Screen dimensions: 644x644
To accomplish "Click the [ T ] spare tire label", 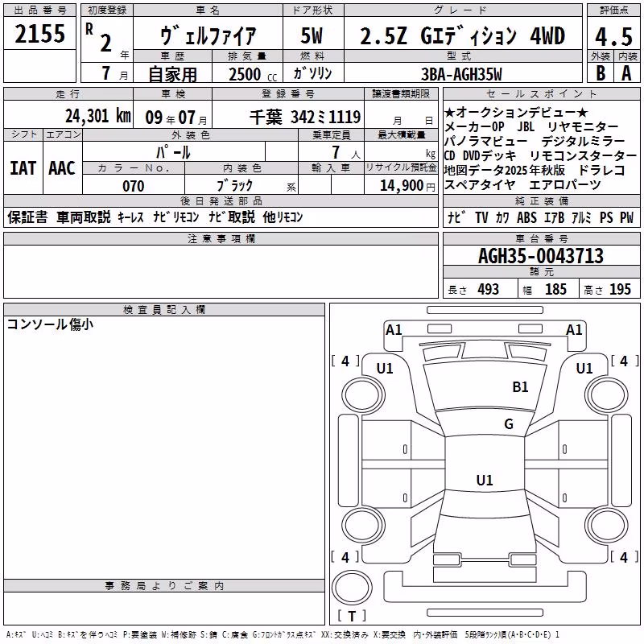I will 352,616.
